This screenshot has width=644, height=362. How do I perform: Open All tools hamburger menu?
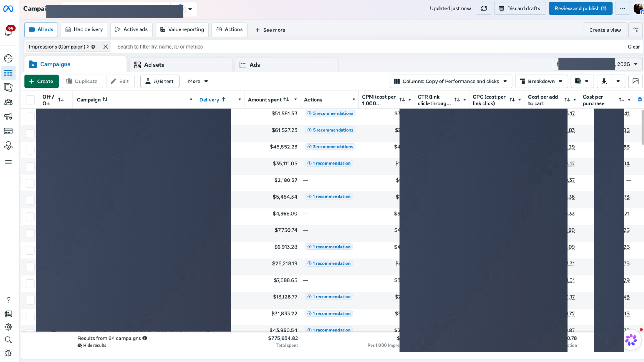[8, 161]
